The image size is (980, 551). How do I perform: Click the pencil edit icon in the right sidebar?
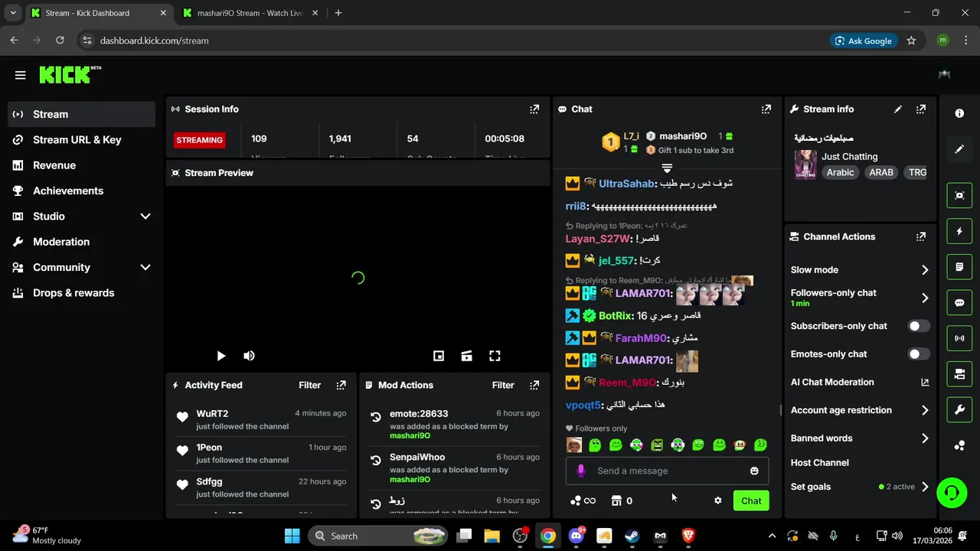coord(959,149)
